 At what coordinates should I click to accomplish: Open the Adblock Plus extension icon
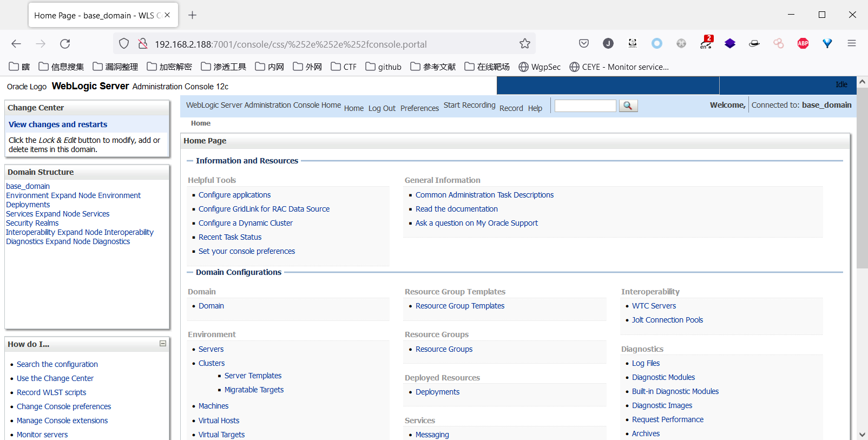(803, 43)
